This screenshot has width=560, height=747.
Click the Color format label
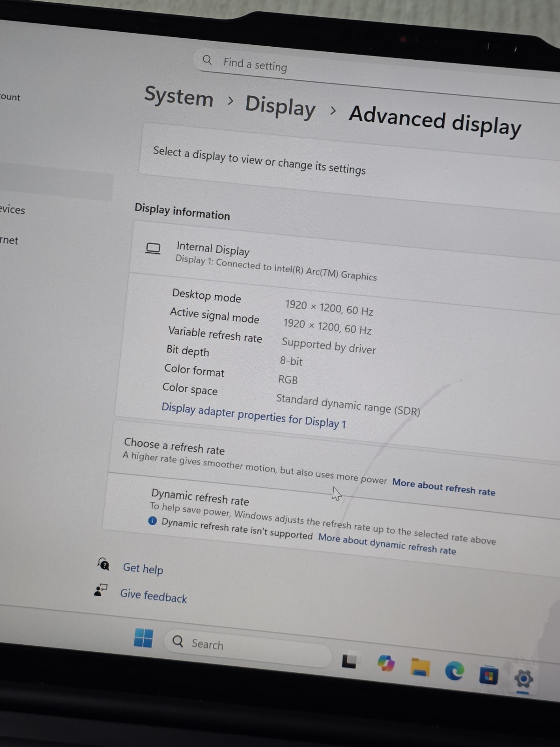point(194,370)
